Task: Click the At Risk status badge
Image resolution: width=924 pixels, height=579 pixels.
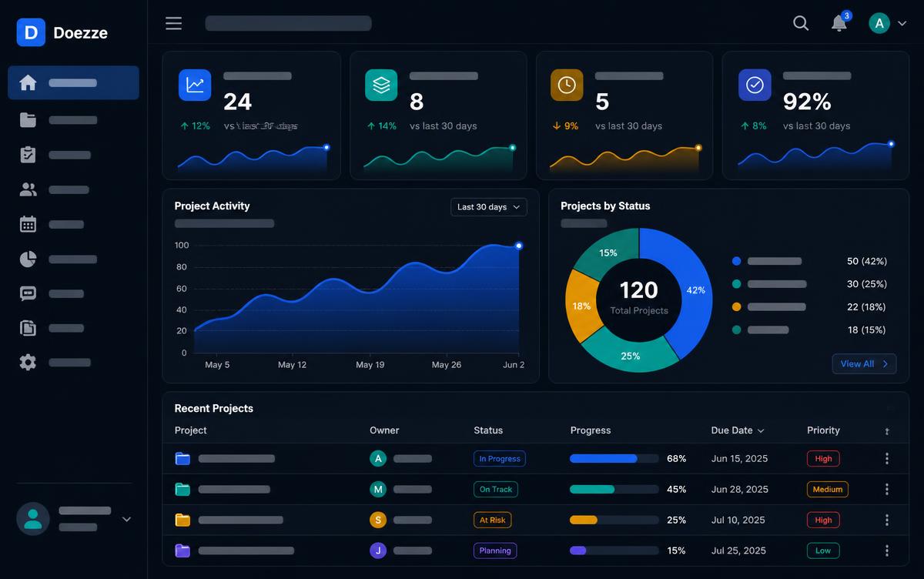Action: click(x=492, y=520)
